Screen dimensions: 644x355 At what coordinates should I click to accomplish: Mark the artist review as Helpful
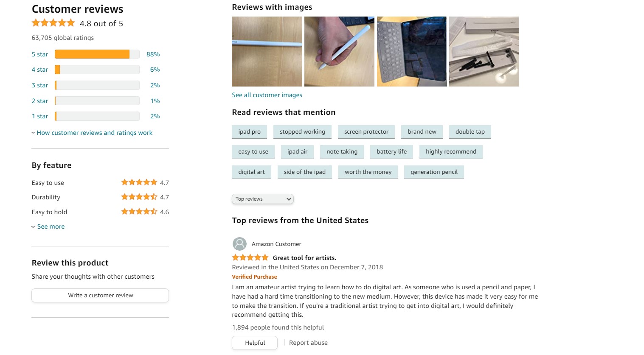254,343
